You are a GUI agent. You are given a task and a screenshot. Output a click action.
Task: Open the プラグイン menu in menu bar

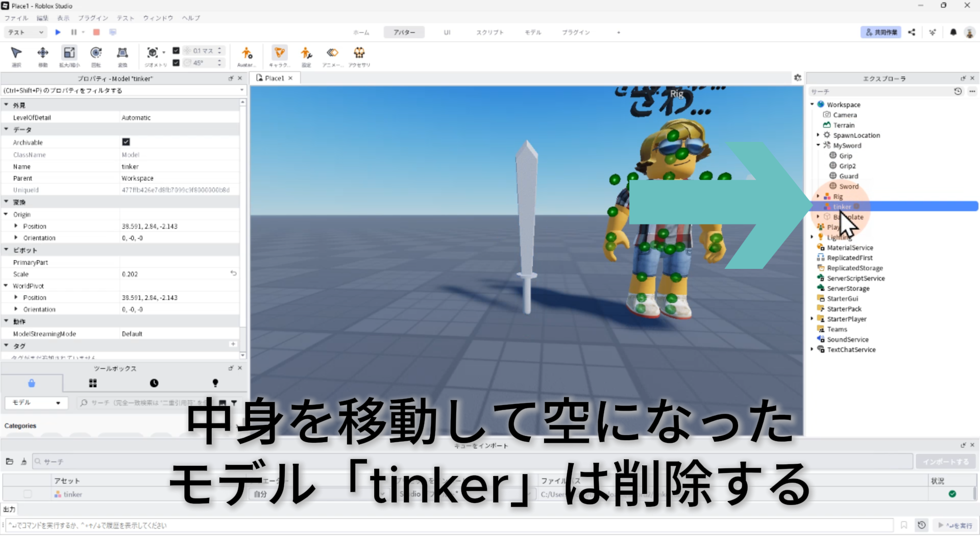(93, 18)
